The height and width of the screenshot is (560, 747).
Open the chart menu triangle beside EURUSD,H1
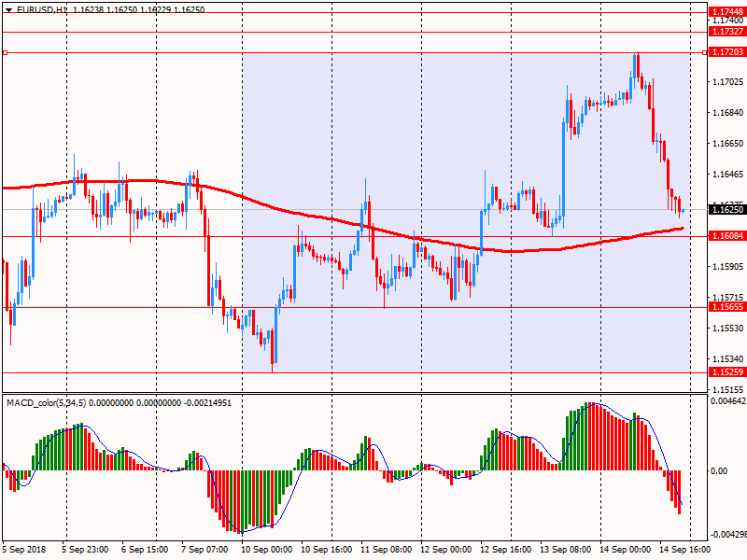[8, 10]
